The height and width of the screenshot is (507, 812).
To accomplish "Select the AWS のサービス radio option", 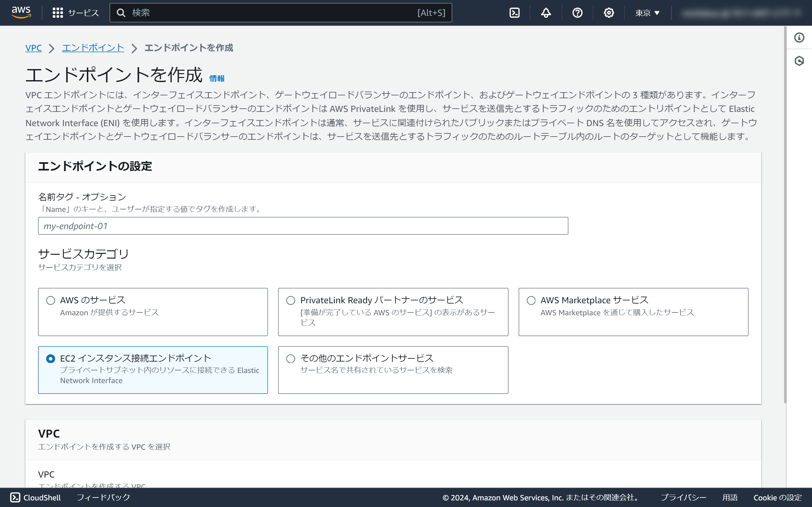I will pos(51,300).
